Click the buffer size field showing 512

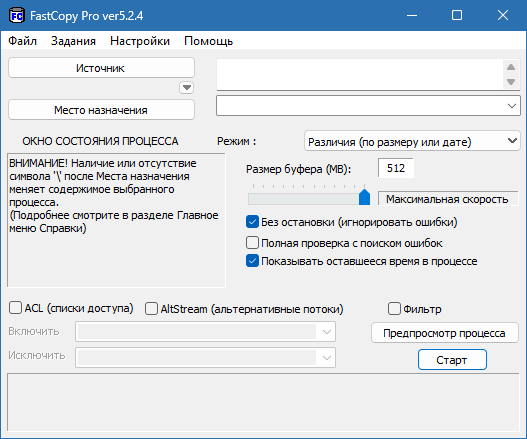coord(396,168)
